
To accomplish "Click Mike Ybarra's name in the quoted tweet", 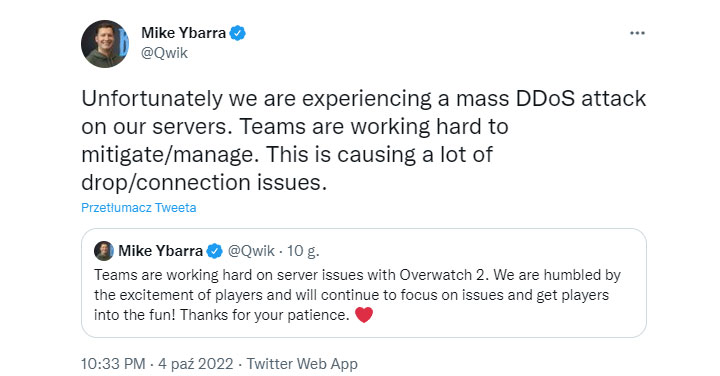I will 160,251.
